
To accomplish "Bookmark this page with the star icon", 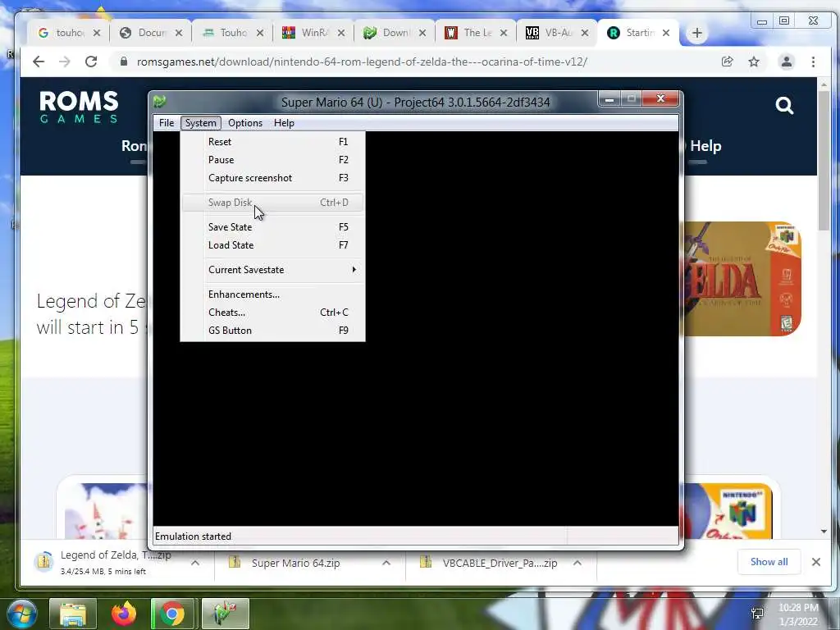I will (x=754, y=62).
